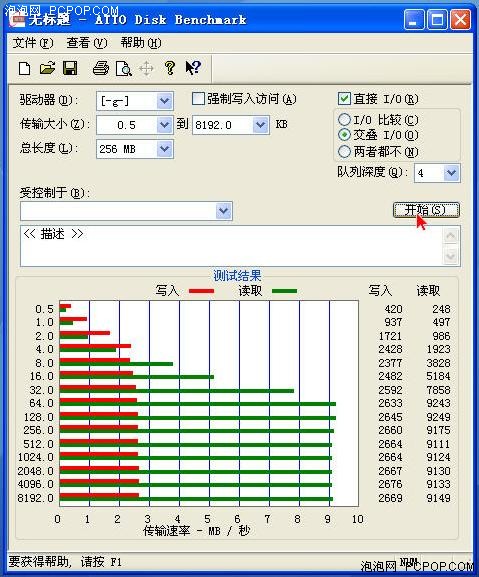Open the 文件 menu

pos(33,43)
